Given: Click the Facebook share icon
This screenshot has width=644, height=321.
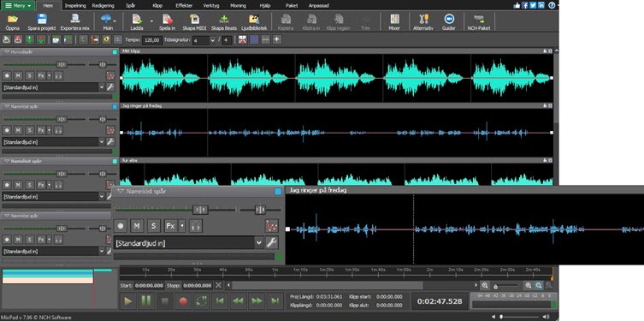Looking at the screenshot, I should pyautogui.click(x=525, y=5).
